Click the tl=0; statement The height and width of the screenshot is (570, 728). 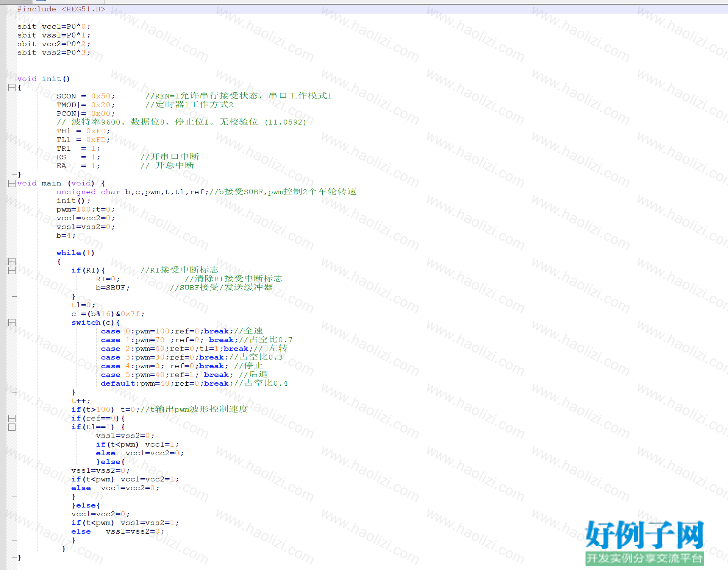tap(83, 305)
